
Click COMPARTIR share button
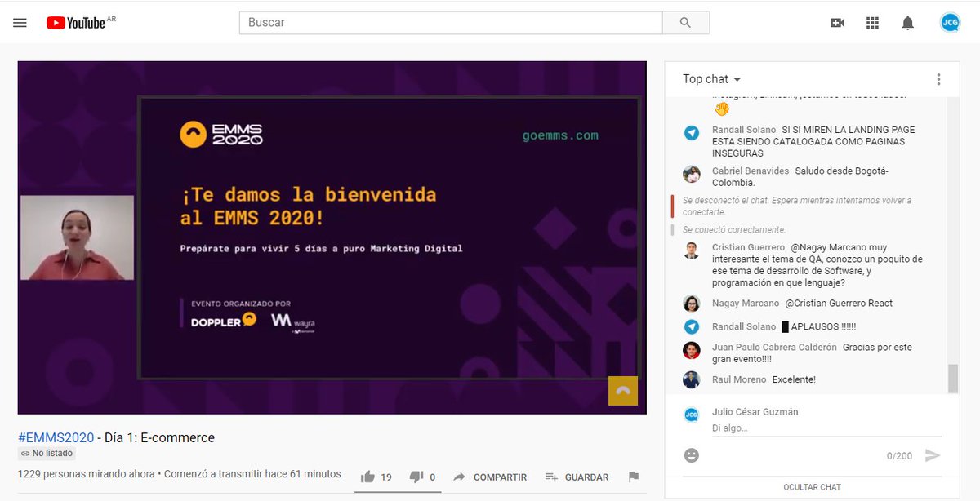490,477
